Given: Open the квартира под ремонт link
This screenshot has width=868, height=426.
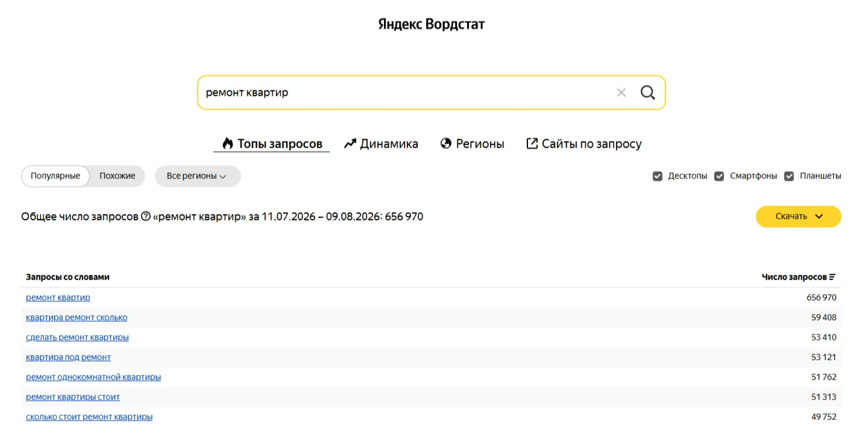Looking at the screenshot, I should 68,357.
